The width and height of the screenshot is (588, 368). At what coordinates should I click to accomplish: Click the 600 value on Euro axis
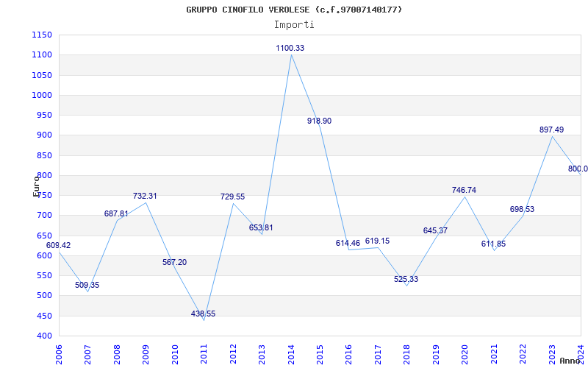coord(44,255)
